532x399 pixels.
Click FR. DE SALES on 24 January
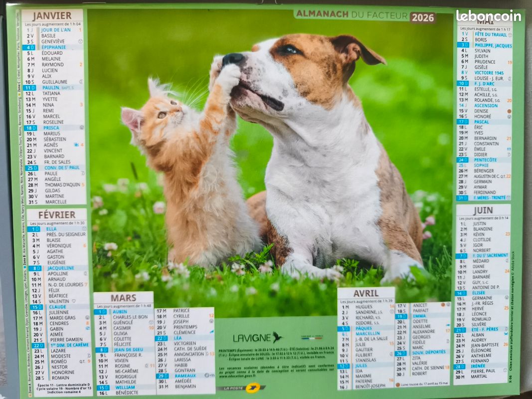click(x=57, y=162)
